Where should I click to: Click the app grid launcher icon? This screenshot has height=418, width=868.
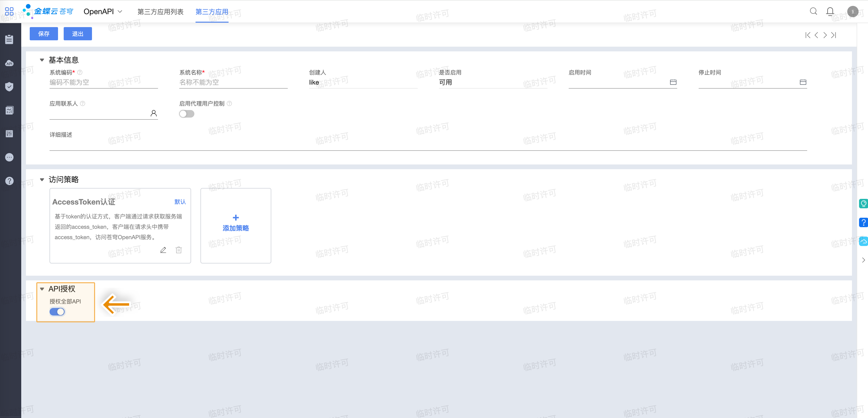[x=9, y=12]
